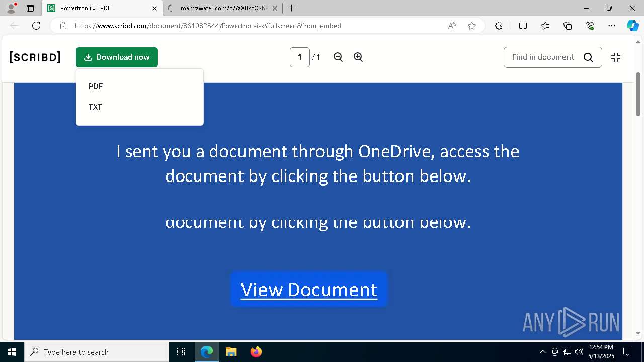The height and width of the screenshot is (362, 644).
Task: Open the network status icon
Action: pyautogui.click(x=567, y=352)
